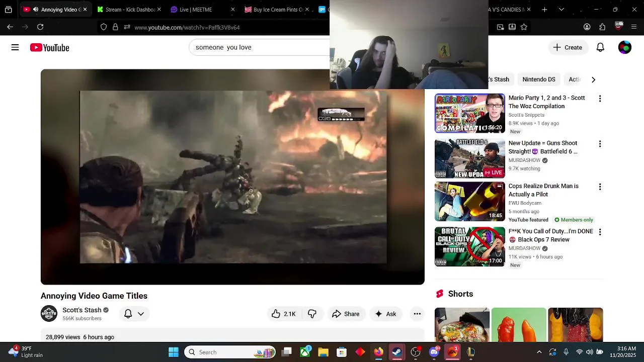Switch to Buy Ice Cream Pints tab
Viewport: 644px width, 362px height.
pyautogui.click(x=278, y=10)
